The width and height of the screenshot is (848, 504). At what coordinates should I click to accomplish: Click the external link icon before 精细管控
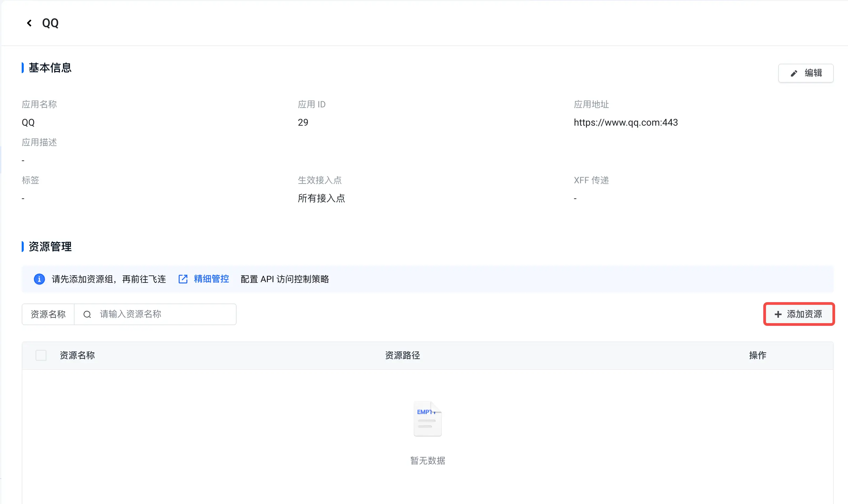point(183,279)
